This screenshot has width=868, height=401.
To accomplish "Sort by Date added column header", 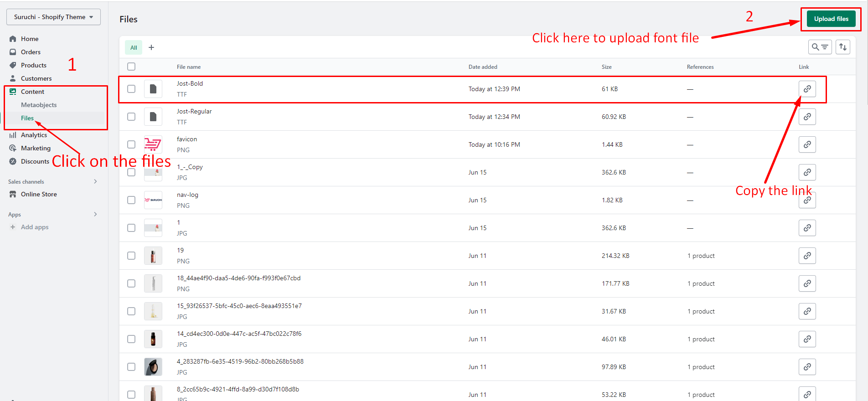I will [483, 67].
